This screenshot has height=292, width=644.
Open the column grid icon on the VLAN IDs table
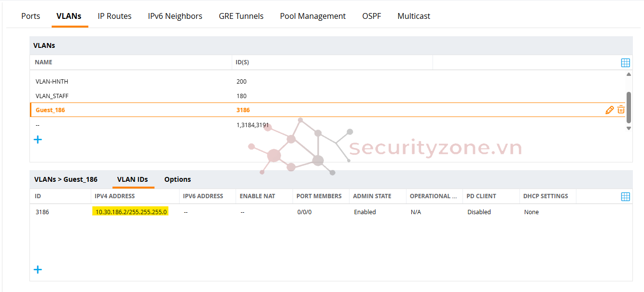(626, 196)
